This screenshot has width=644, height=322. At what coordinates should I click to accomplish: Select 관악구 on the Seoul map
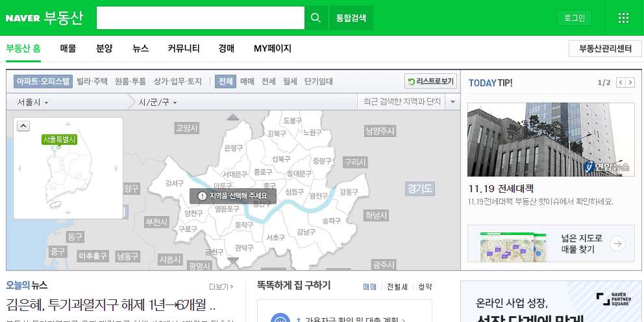point(244,247)
